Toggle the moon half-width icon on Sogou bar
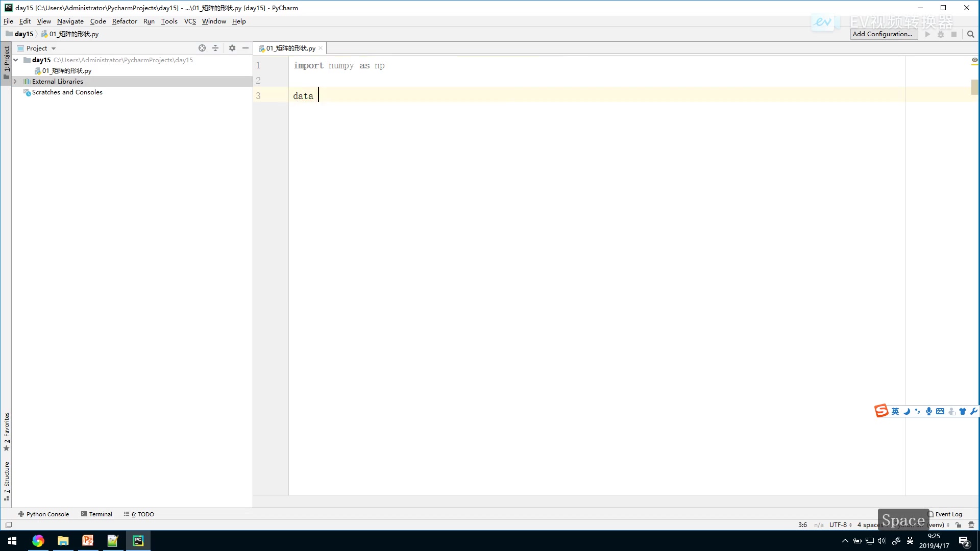Screen dimensions: 980x551 (906, 411)
